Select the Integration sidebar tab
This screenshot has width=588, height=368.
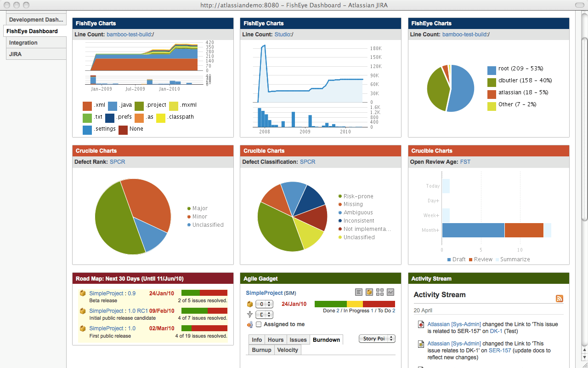[23, 43]
